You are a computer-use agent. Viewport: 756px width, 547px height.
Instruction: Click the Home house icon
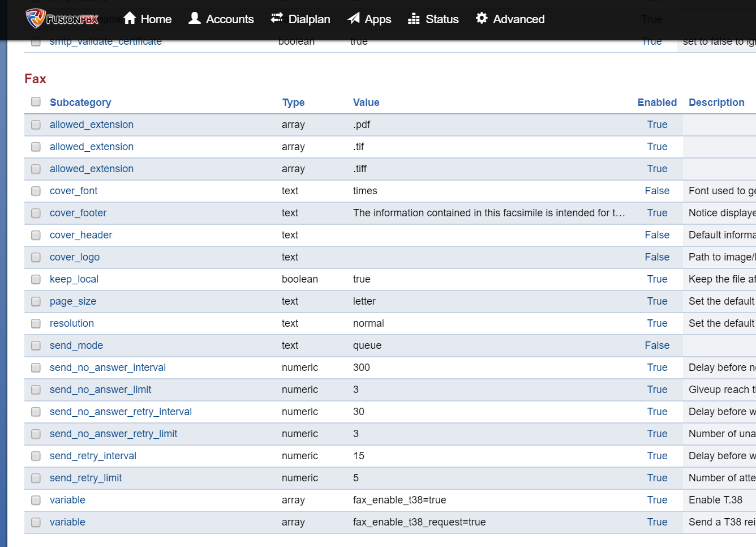point(130,18)
